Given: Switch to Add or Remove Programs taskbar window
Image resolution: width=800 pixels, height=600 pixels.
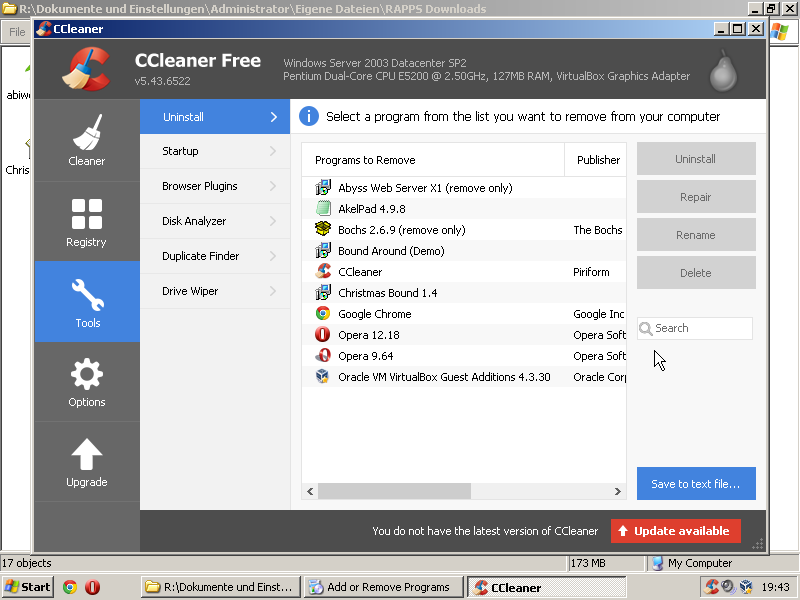Looking at the screenshot, I should pyautogui.click(x=384, y=588).
